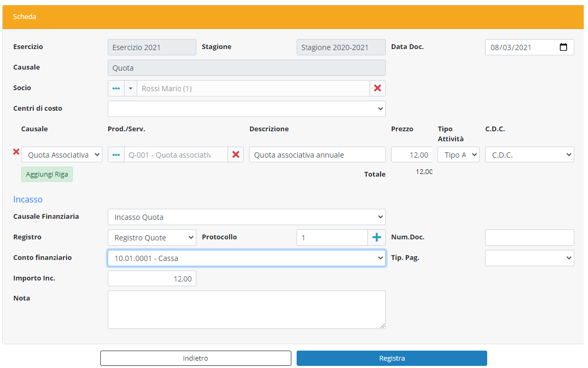Click into the Nota text area
The height and width of the screenshot is (368, 588).
pyautogui.click(x=246, y=310)
